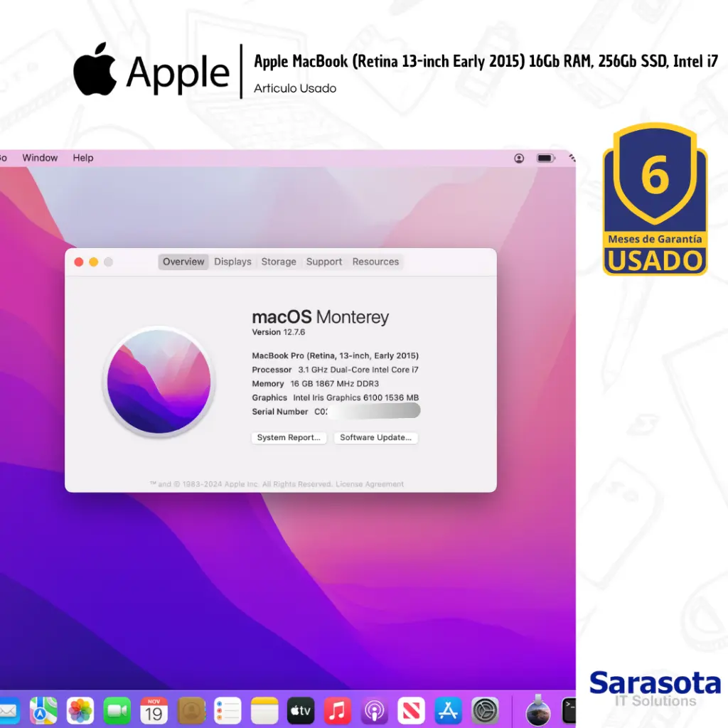Click the battery status icon

coord(545,158)
